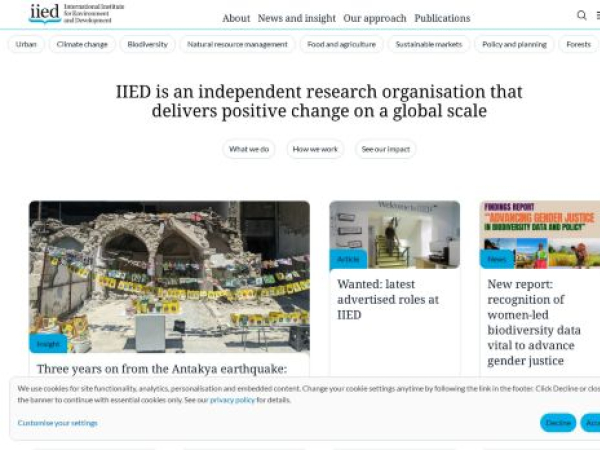The height and width of the screenshot is (450, 600).
Task: Click the See our impact button
Action: (x=385, y=149)
